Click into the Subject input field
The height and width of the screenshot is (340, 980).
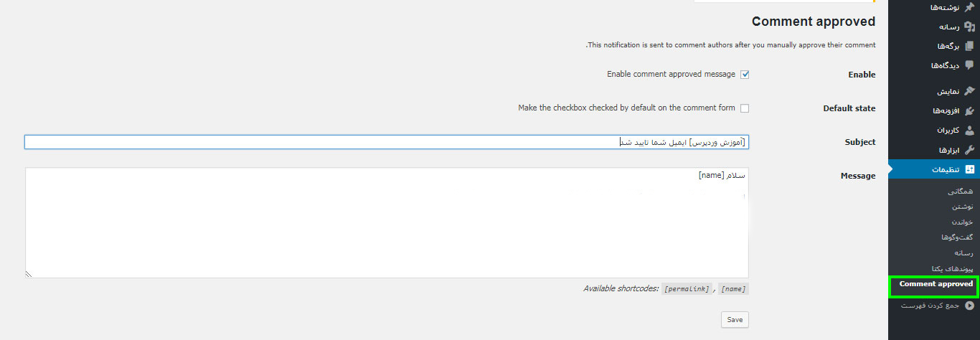pos(387,142)
